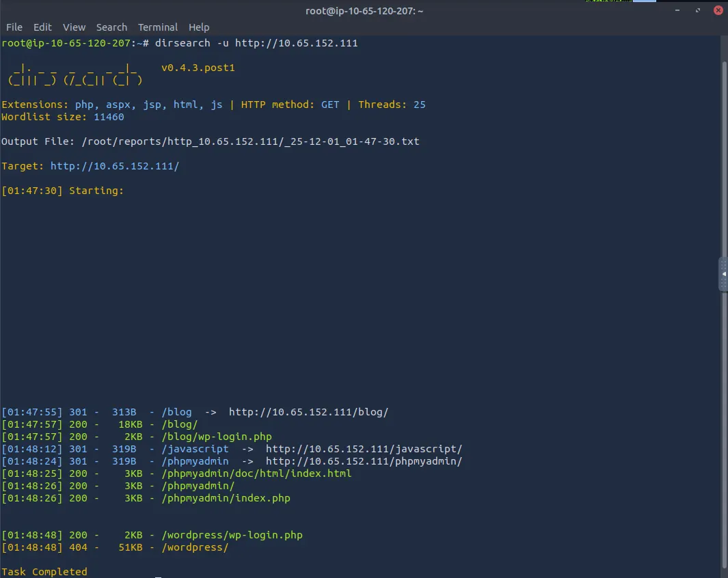Viewport: 728px width, 578px height.
Task: Minimize the terminal window
Action: tap(679, 10)
